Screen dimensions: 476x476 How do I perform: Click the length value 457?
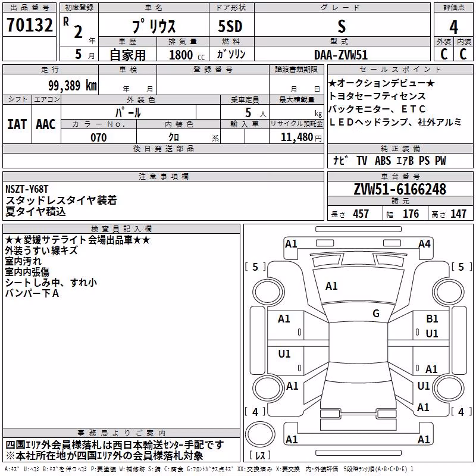361,214
